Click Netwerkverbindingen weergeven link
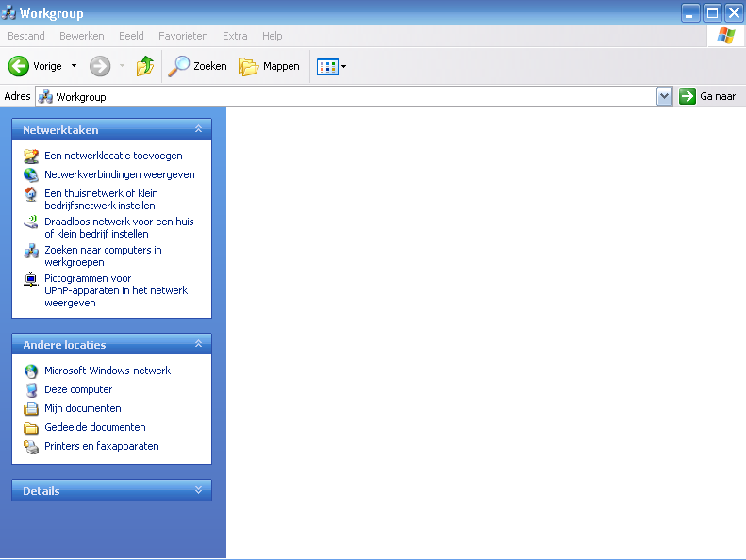This screenshot has width=746, height=560. coord(120,175)
